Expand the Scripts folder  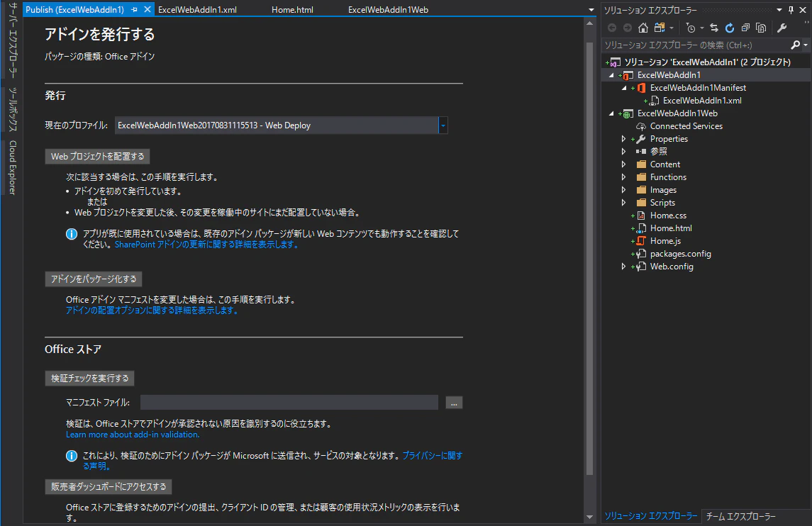point(623,203)
